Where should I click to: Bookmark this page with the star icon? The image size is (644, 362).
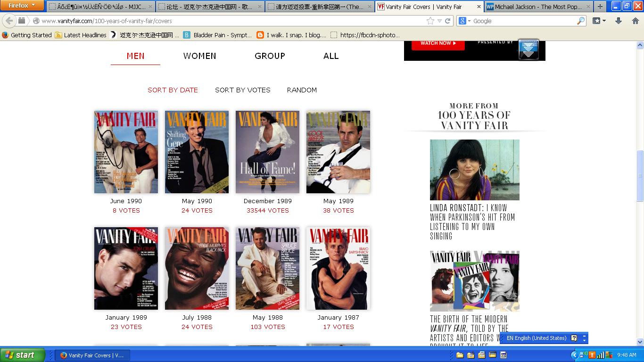coord(430,21)
